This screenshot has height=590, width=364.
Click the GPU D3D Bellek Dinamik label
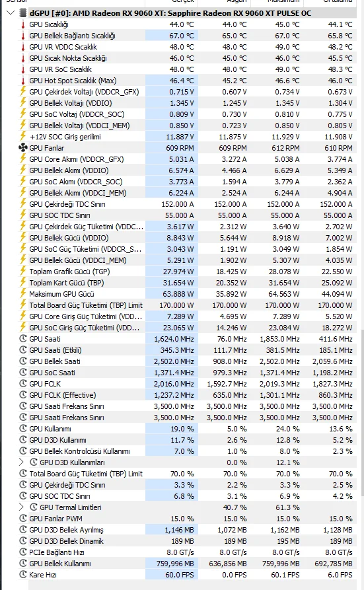click(x=66, y=541)
